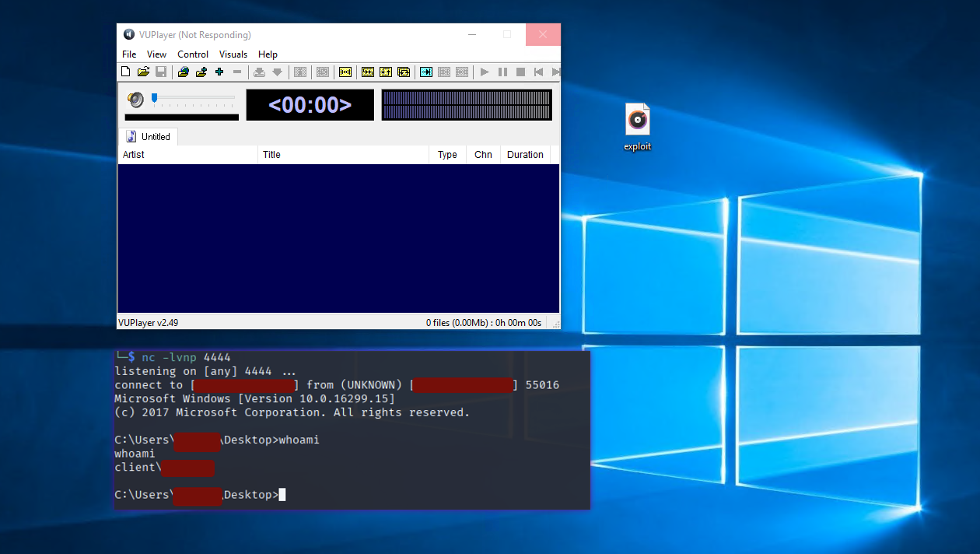The height and width of the screenshot is (554, 980).
Task: Select the Untitled playlist tab
Action: point(148,137)
